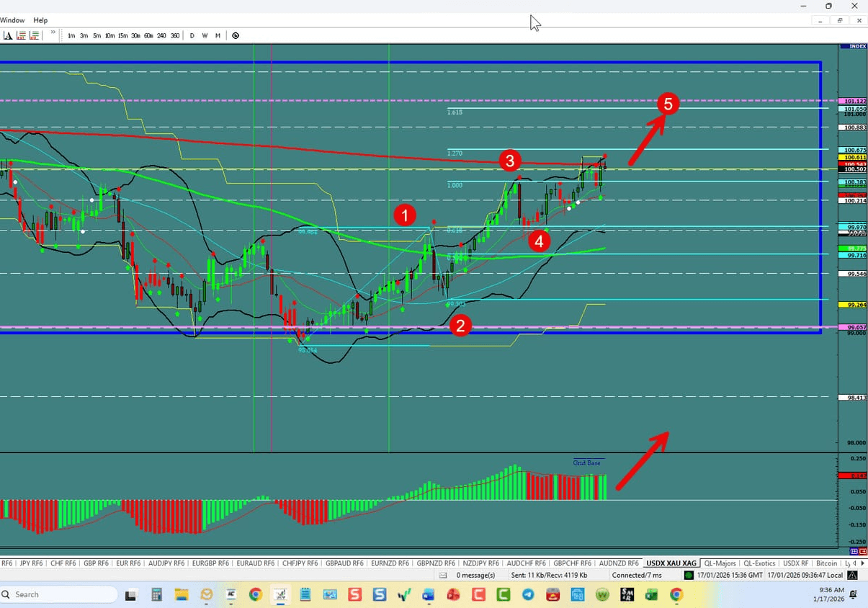The image size is (868, 608).
Task: Open Google Chrome from the taskbar
Action: (255, 595)
